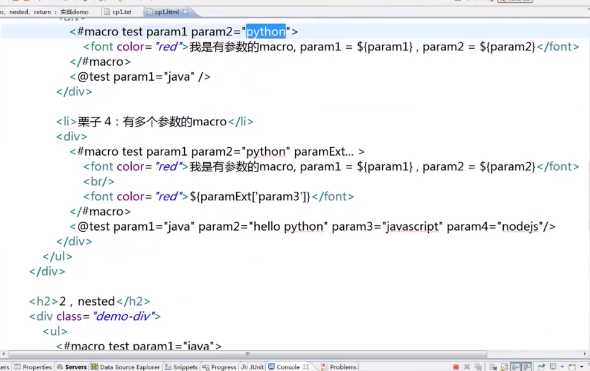Switch to the Snippets tab
Screen dimensions: 590x371
point(182,367)
